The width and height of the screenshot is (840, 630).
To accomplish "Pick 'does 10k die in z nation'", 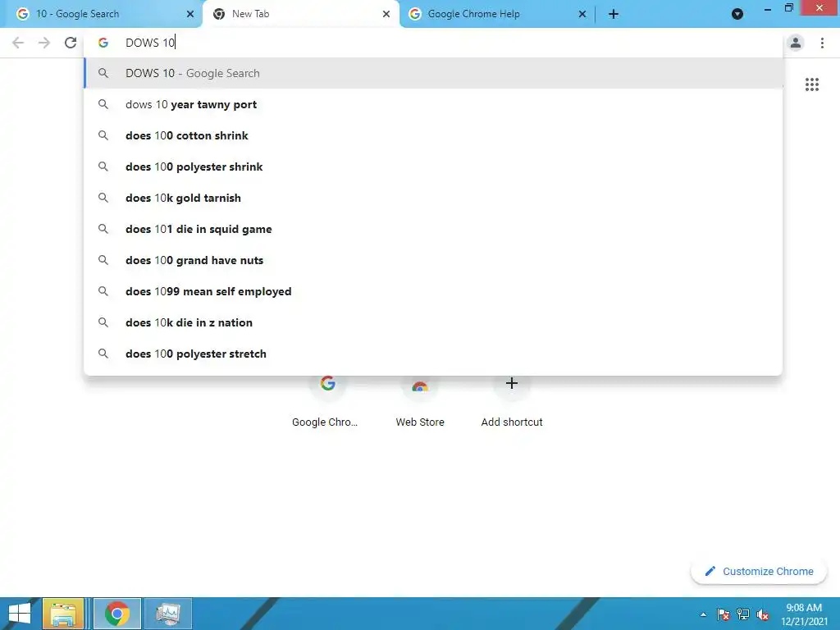I will [433, 322].
